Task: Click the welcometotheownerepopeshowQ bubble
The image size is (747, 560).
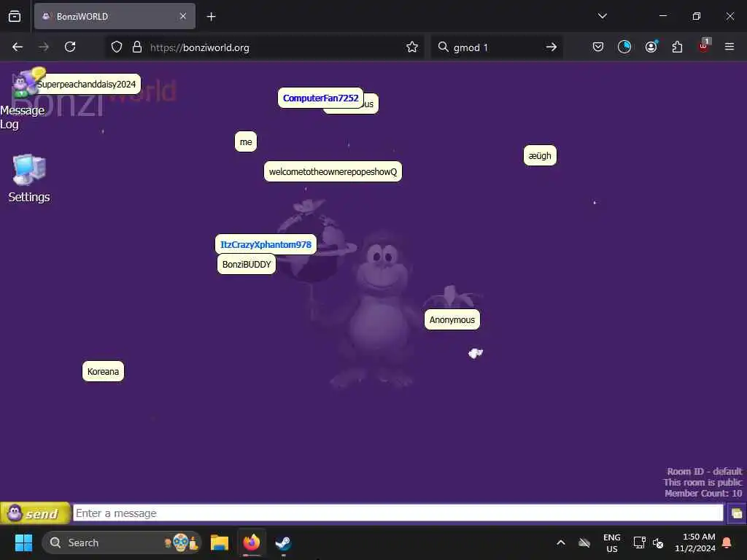Action: [x=333, y=172]
